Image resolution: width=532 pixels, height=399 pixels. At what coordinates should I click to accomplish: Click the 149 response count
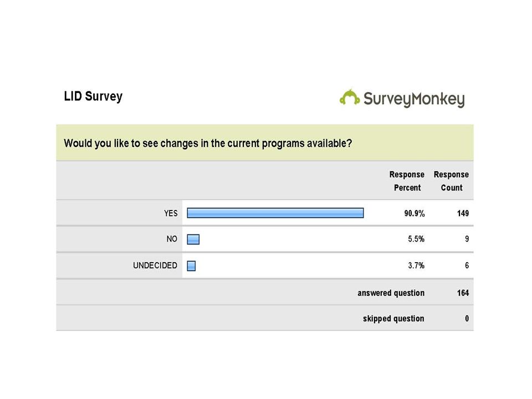pyautogui.click(x=463, y=213)
